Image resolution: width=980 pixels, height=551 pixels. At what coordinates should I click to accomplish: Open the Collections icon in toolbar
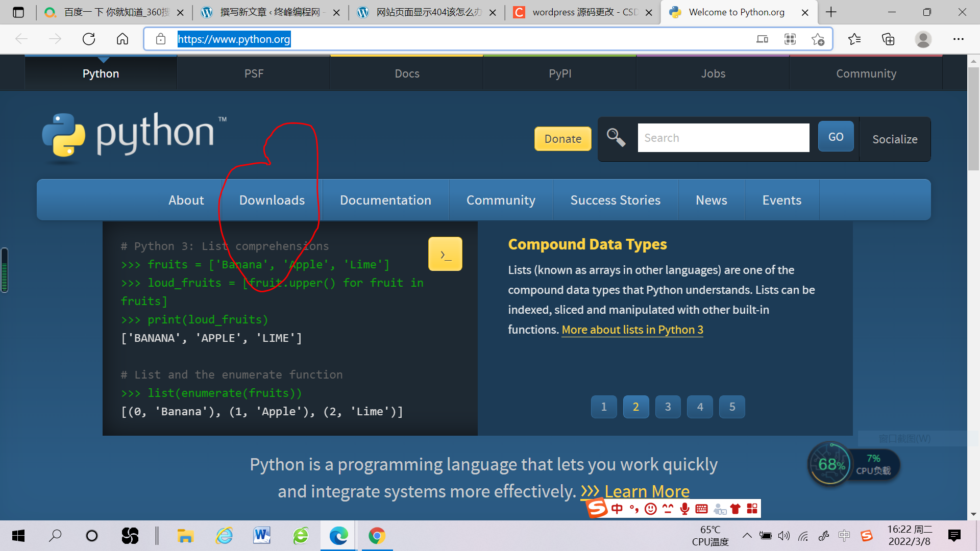888,39
